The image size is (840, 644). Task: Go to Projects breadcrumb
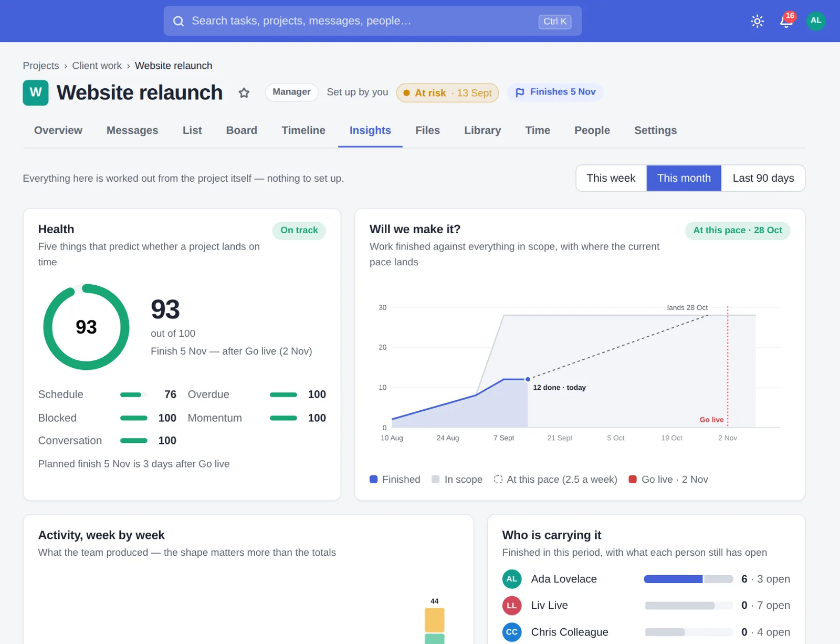41,66
